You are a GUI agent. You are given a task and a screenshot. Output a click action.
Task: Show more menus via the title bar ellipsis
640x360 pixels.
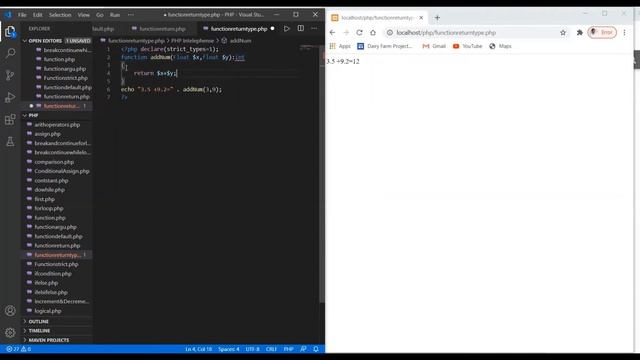point(131,15)
